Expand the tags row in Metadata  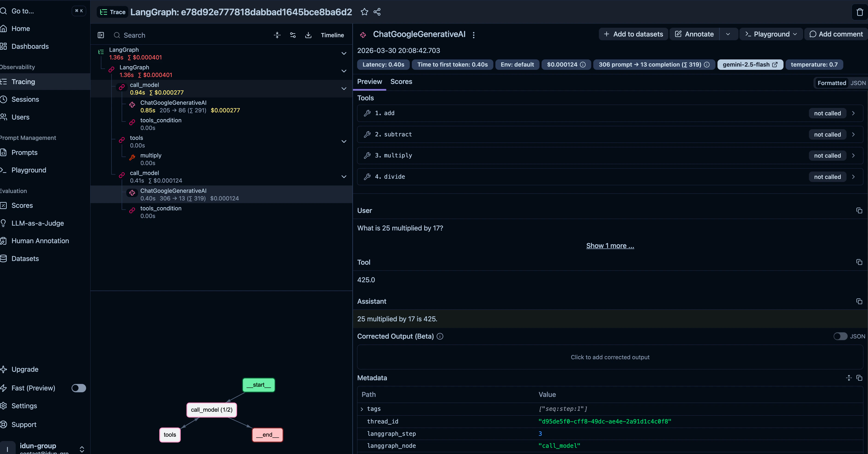pyautogui.click(x=362, y=409)
